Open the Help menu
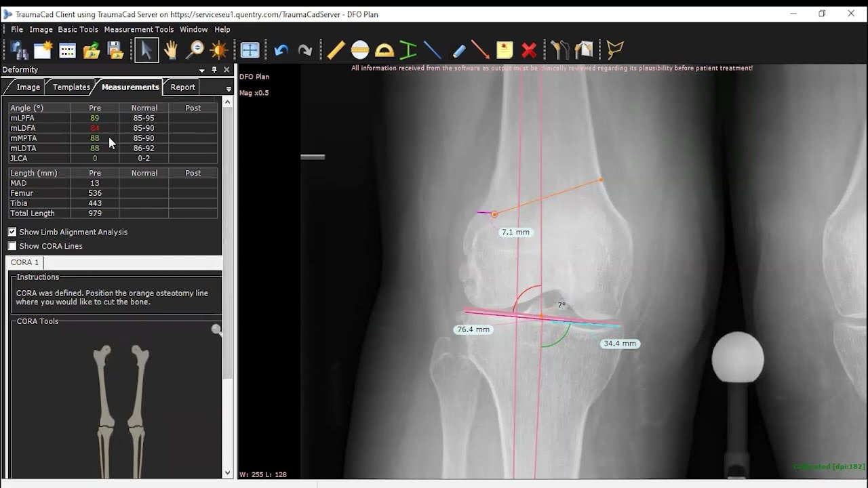 tap(222, 29)
